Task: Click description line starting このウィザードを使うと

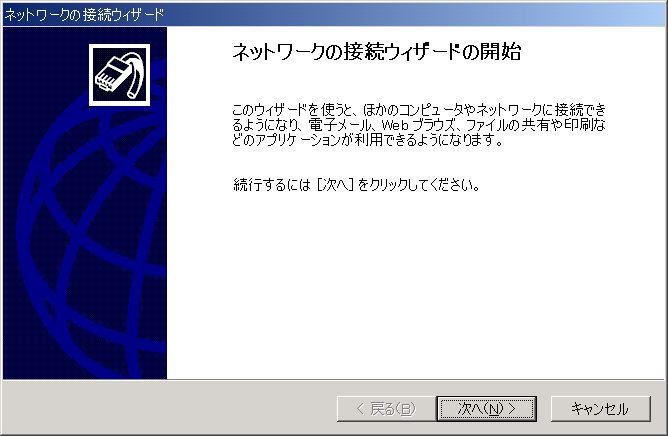Action: (x=418, y=110)
